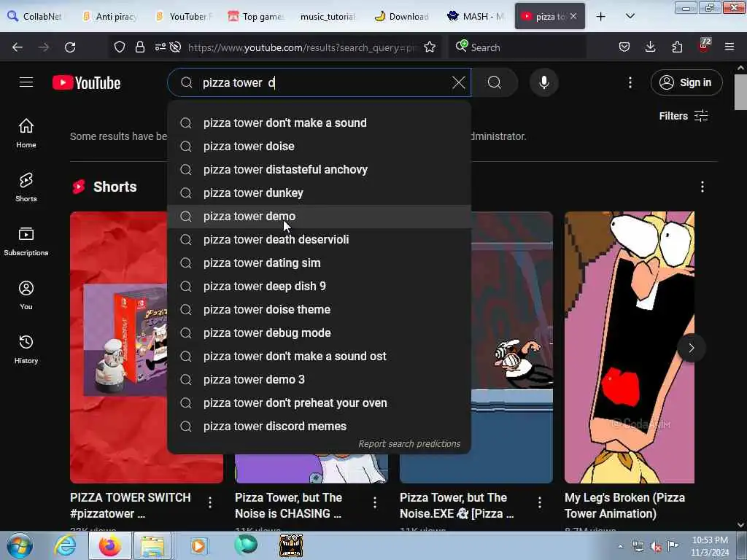Screen dimensions: 747x560
Task: Launch Internet Explorer from the taskbar
Action: click(65, 545)
